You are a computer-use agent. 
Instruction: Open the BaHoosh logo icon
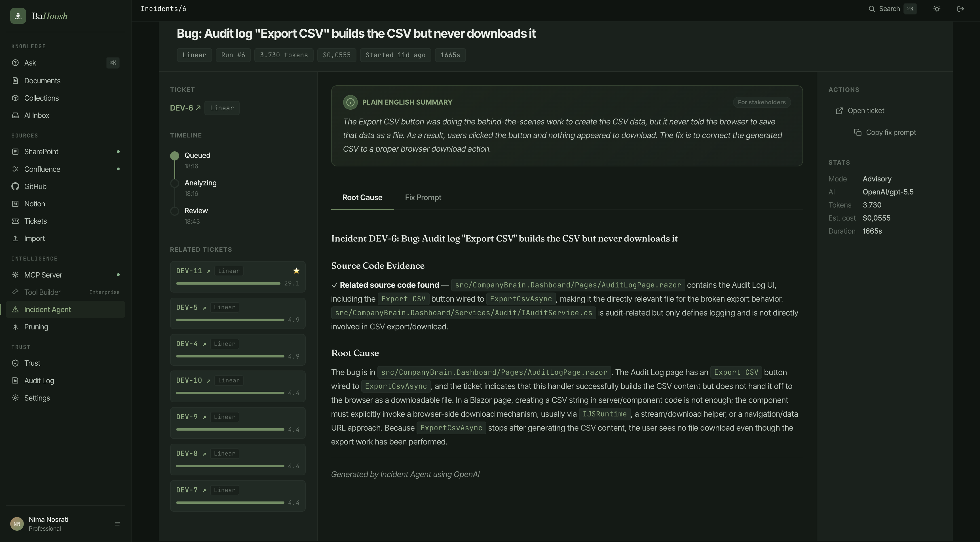[18, 16]
